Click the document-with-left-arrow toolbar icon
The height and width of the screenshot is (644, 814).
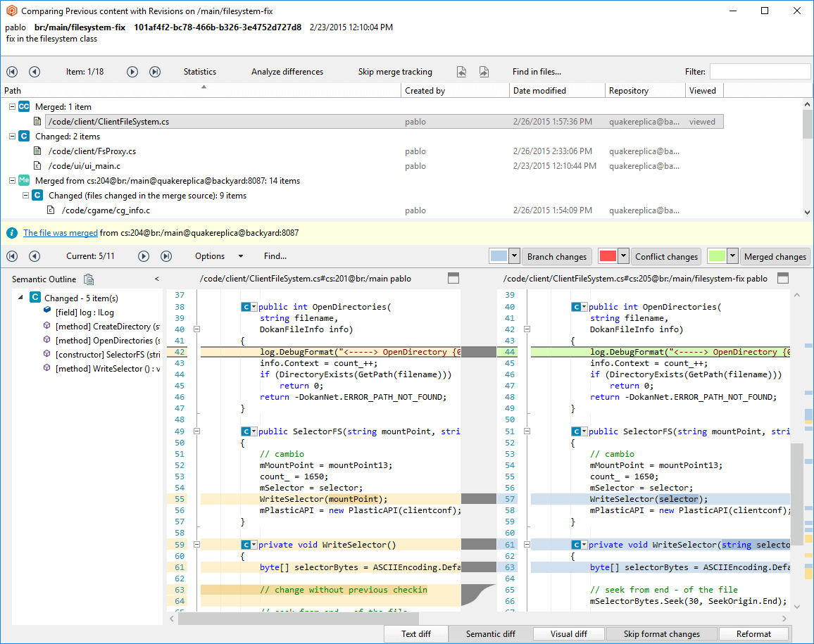coord(461,72)
